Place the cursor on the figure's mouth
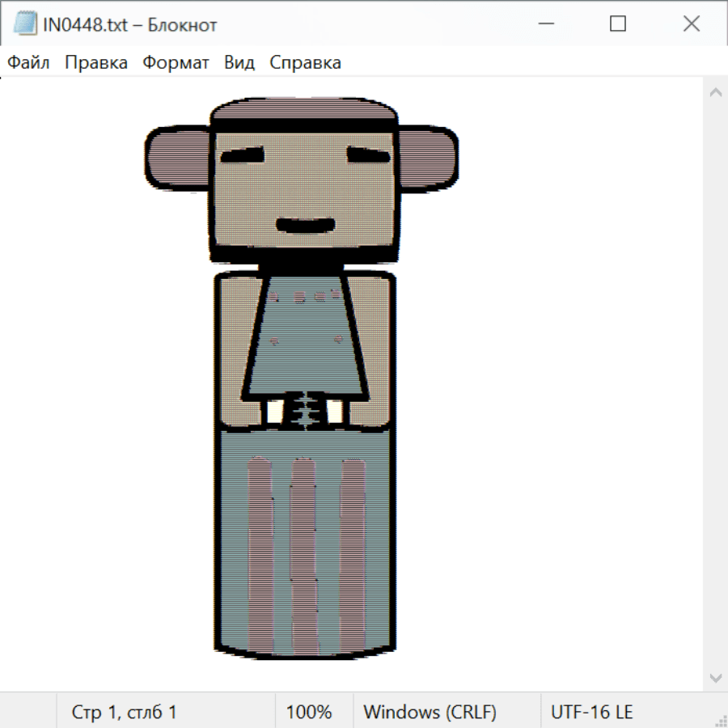Viewport: 728px width, 728px height. tap(305, 224)
